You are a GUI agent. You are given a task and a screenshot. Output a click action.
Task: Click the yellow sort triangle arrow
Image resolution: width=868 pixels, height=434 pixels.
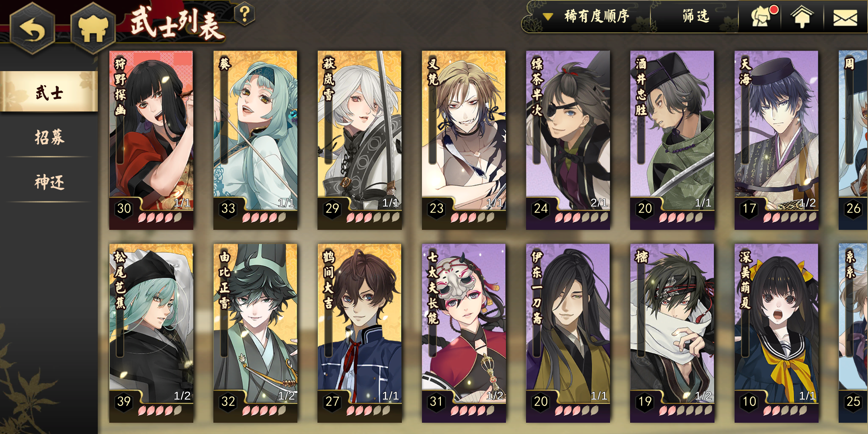(548, 16)
